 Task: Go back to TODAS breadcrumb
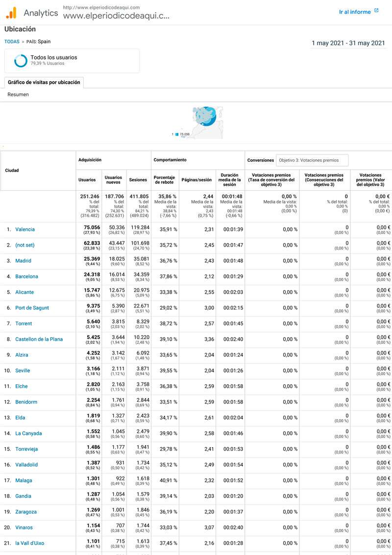coord(12,41)
